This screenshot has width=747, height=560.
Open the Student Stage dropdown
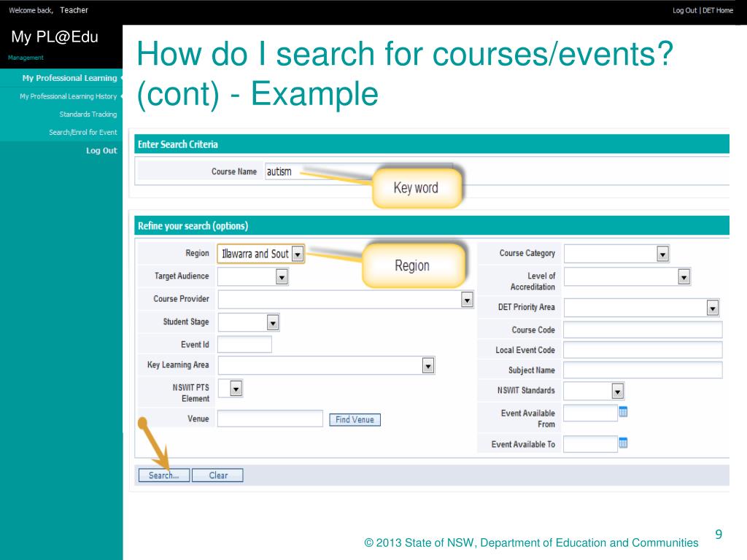[273, 322]
